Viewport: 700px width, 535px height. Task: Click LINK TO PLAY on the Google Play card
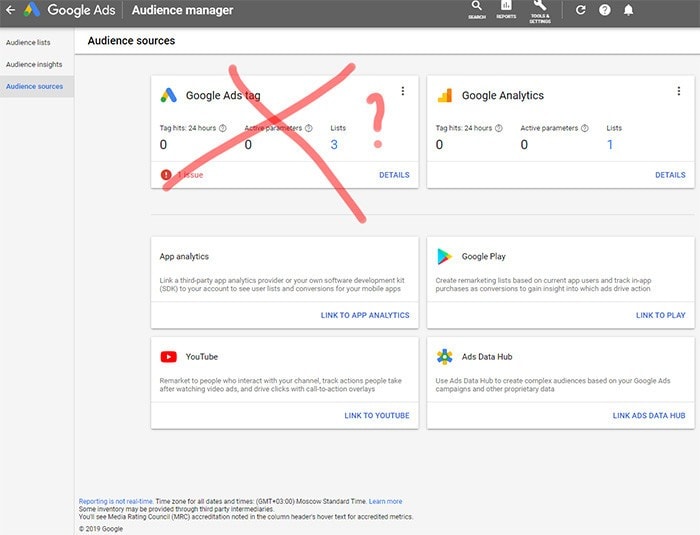tap(660, 315)
